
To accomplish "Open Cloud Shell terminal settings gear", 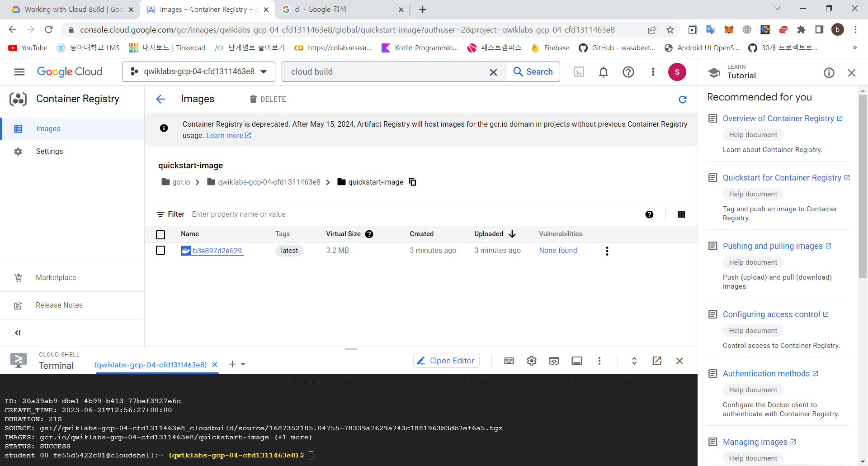I will click(x=532, y=361).
